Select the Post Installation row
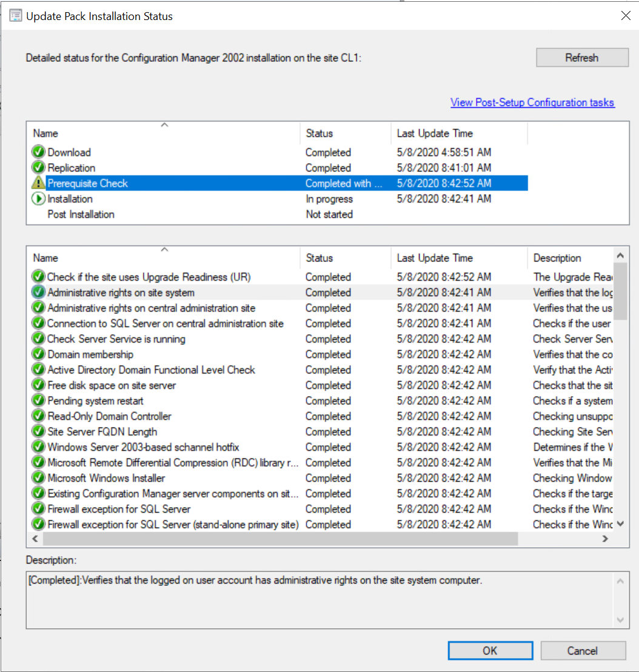639x672 pixels. pos(279,214)
